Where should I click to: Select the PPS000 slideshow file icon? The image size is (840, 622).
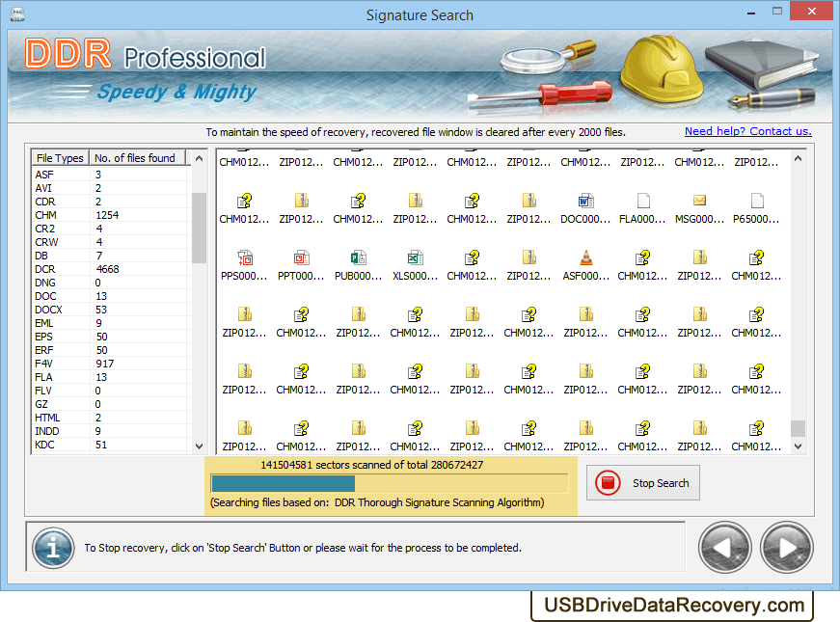(x=245, y=257)
